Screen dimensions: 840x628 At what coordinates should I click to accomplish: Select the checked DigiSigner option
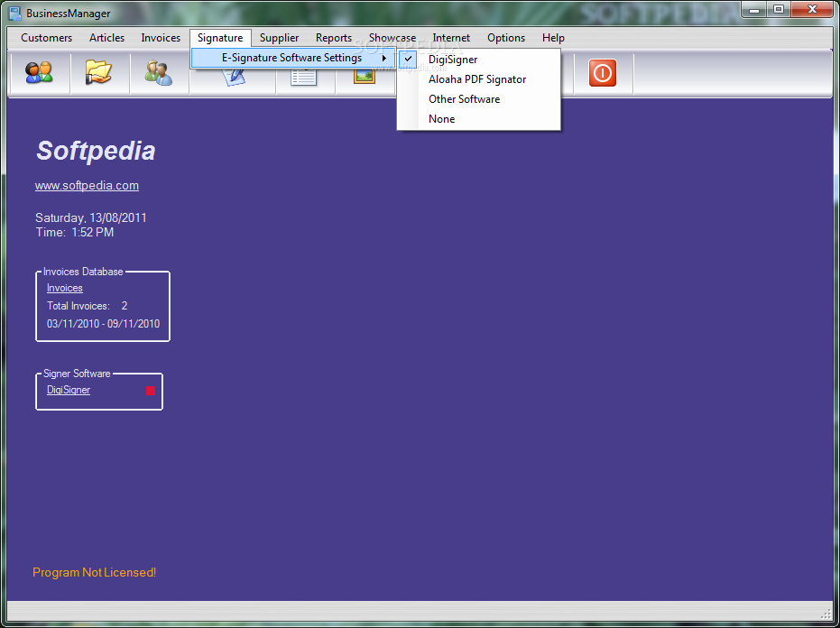click(x=478, y=60)
